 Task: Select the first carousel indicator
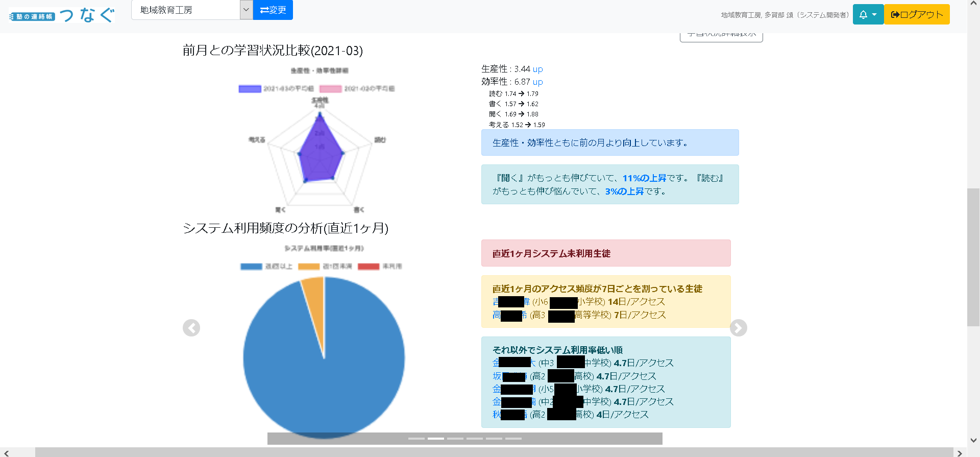click(x=416, y=439)
